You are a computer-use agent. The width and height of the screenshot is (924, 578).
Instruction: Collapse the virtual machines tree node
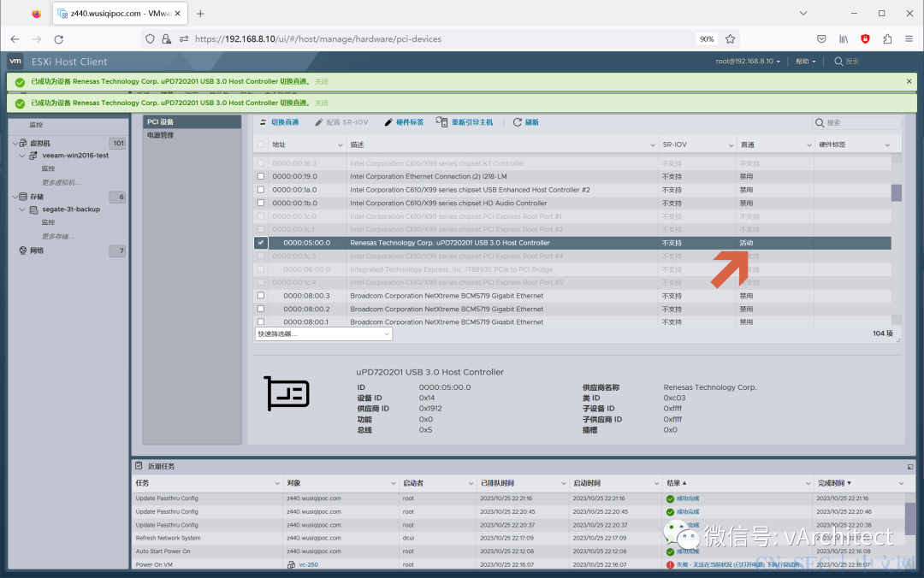point(15,143)
